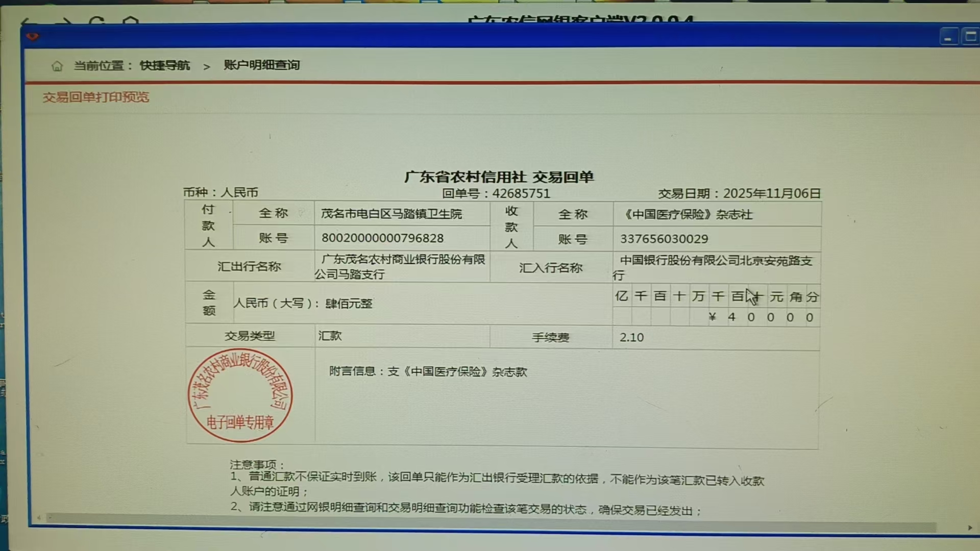The height and width of the screenshot is (551, 980).
Task: Click payee account number 337656030029
Action: click(664, 239)
